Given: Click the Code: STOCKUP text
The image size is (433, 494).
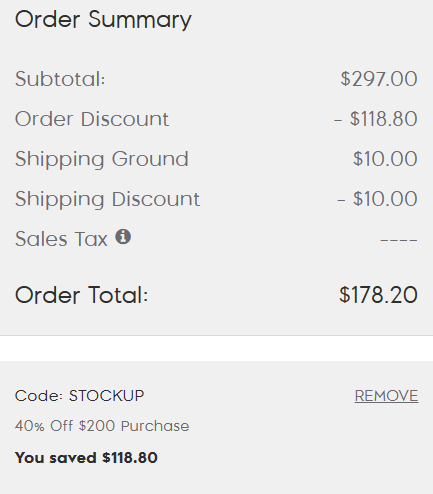Looking at the screenshot, I should 79,396.
